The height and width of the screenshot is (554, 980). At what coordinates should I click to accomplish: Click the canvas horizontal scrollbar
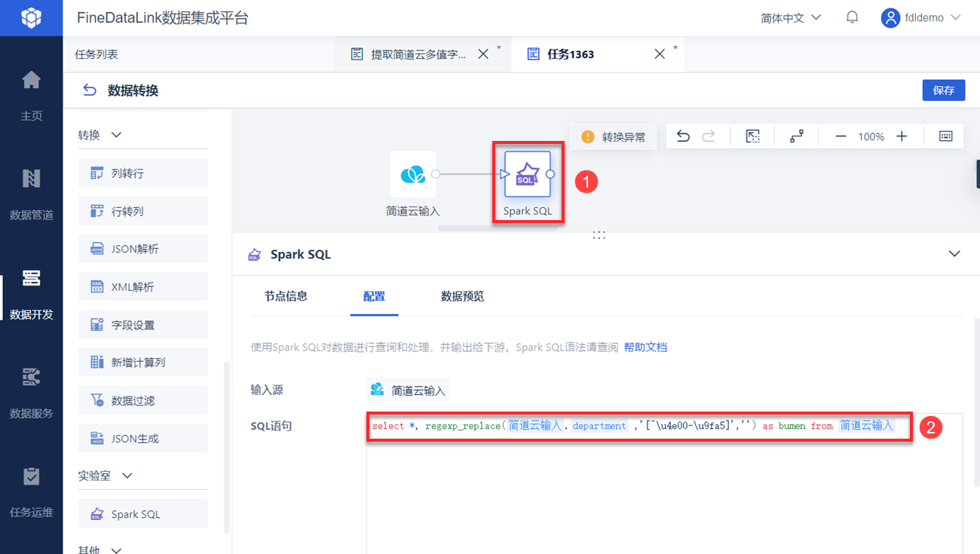[x=498, y=227]
